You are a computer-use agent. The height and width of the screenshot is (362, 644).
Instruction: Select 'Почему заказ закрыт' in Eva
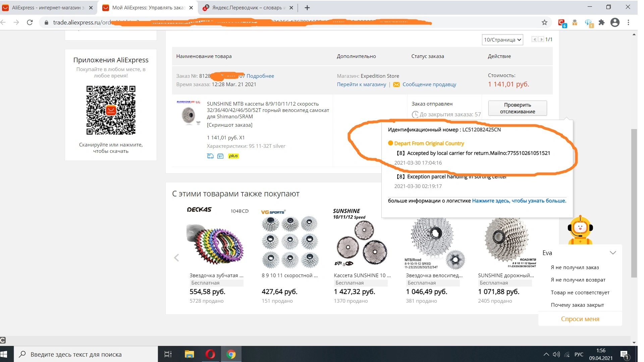(578, 305)
